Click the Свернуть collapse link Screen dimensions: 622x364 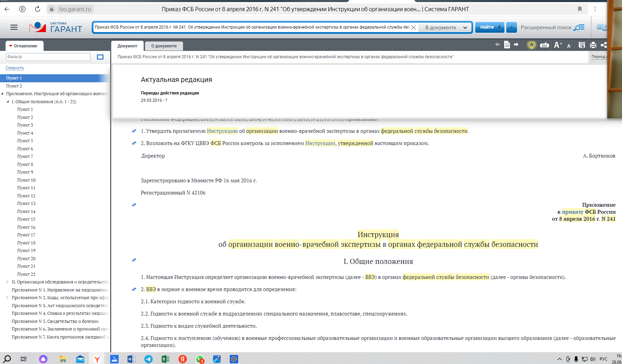[x=15, y=68]
